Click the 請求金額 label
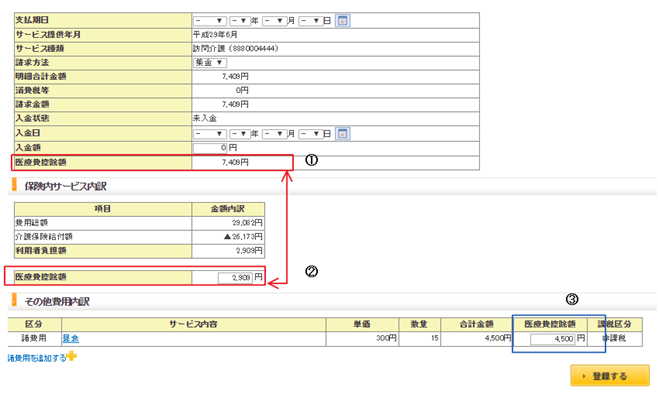 32,104
